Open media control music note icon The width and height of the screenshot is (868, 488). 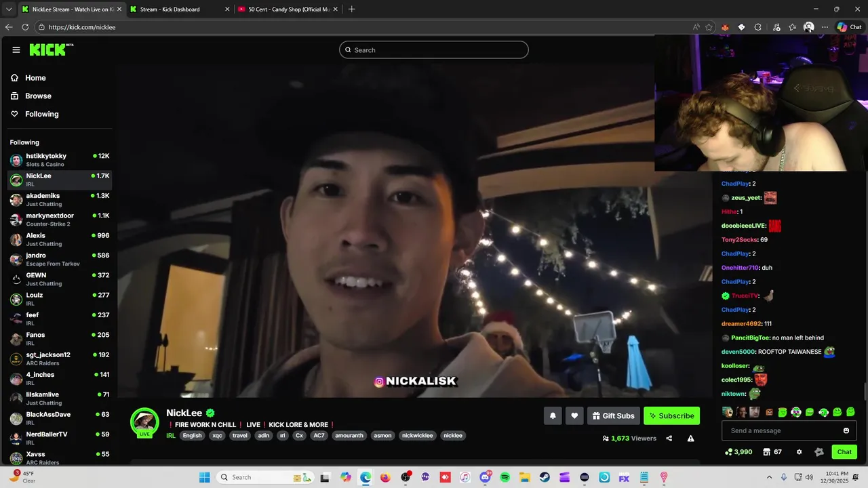coord(776,27)
